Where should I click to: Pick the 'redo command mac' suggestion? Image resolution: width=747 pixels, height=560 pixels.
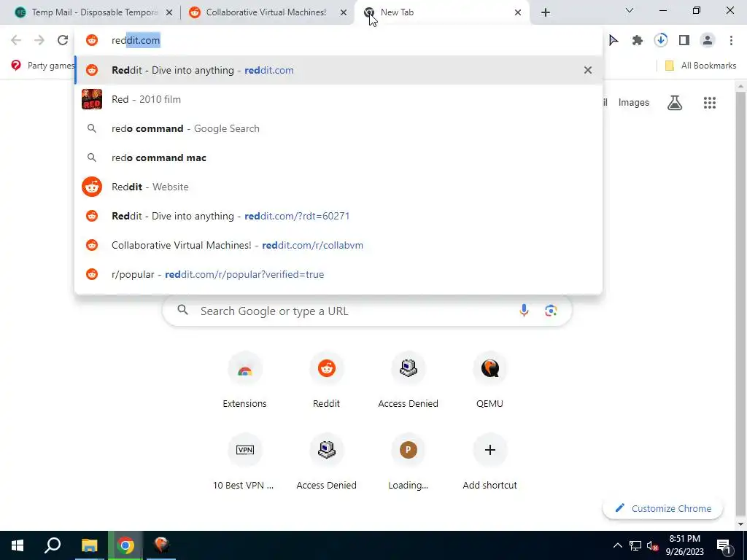(338, 157)
